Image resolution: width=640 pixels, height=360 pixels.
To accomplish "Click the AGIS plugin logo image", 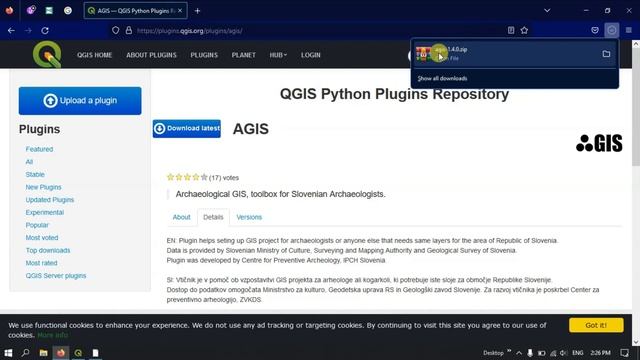I will point(599,143).
